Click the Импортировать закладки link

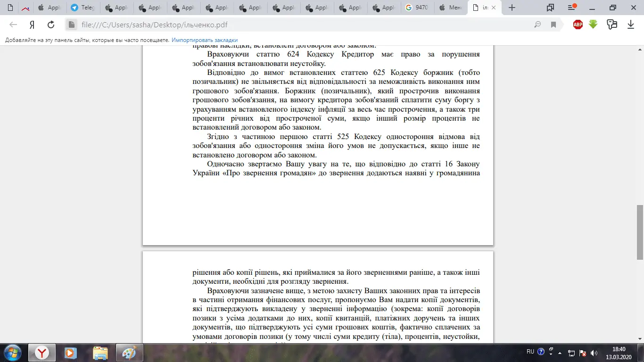205,41
